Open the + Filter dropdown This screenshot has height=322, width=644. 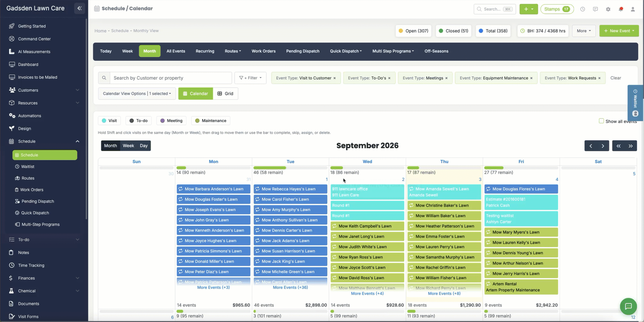coord(250,78)
